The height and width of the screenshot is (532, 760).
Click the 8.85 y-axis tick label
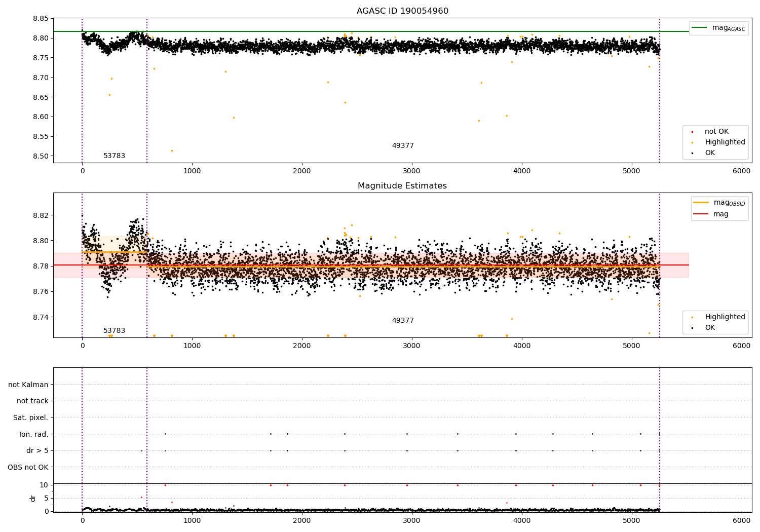41,19
